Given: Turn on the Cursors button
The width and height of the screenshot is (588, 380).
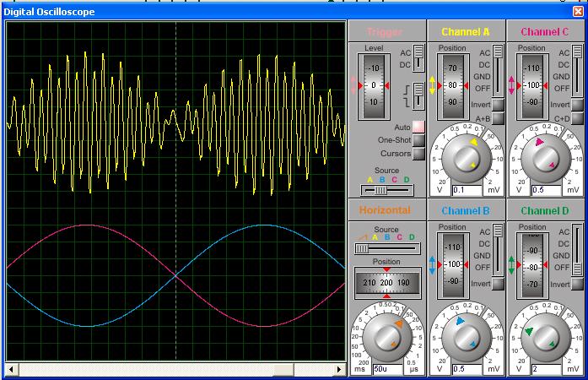Looking at the screenshot, I should tap(418, 154).
